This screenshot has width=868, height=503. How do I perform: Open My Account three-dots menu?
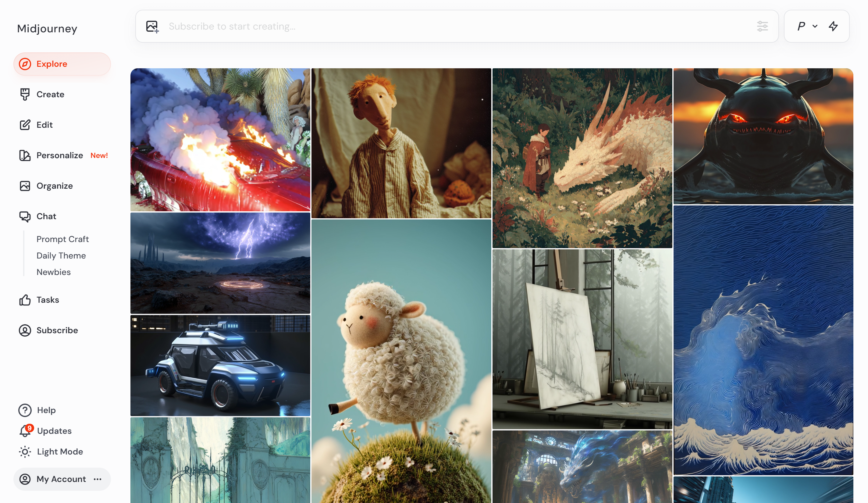tap(98, 479)
